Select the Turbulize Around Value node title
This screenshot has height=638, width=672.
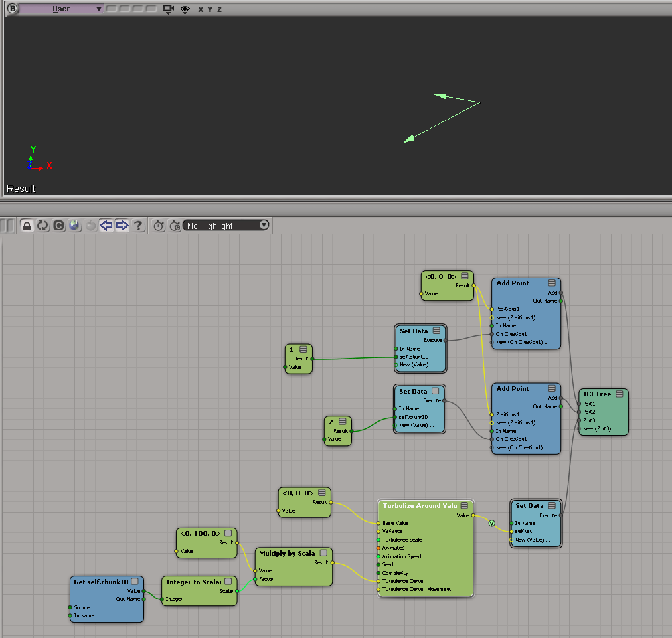coord(420,506)
